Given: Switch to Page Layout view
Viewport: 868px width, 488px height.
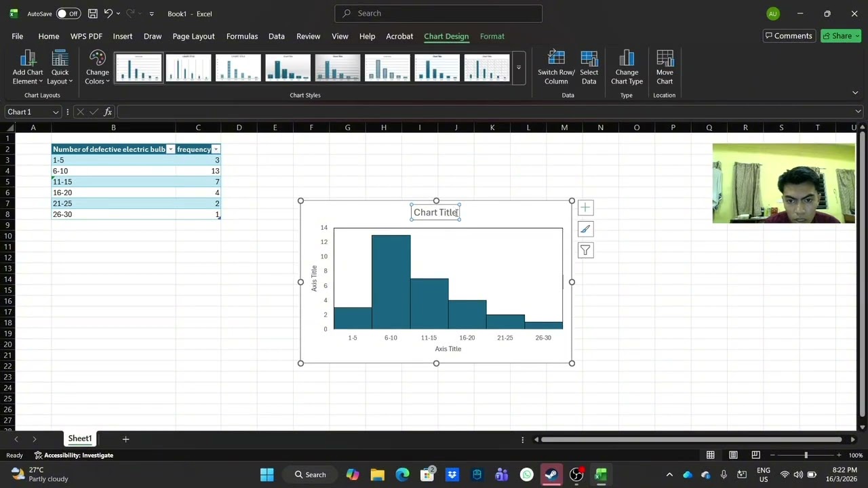Looking at the screenshot, I should tap(733, 455).
